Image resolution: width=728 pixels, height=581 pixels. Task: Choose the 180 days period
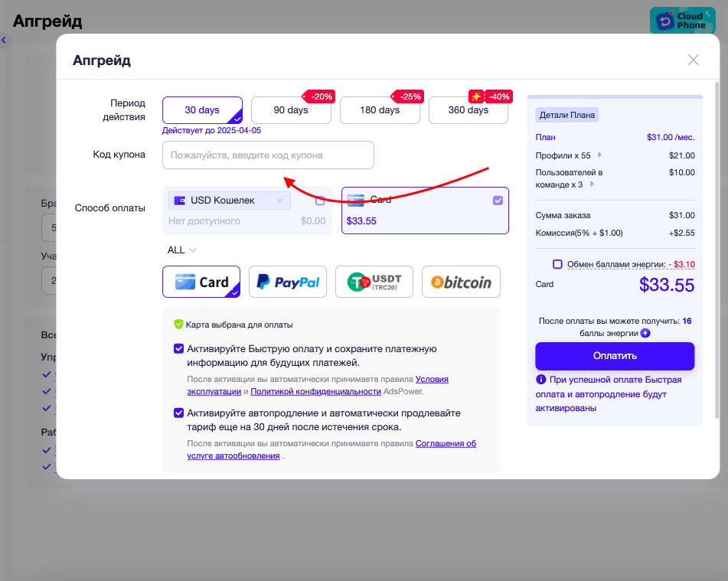[380, 110]
